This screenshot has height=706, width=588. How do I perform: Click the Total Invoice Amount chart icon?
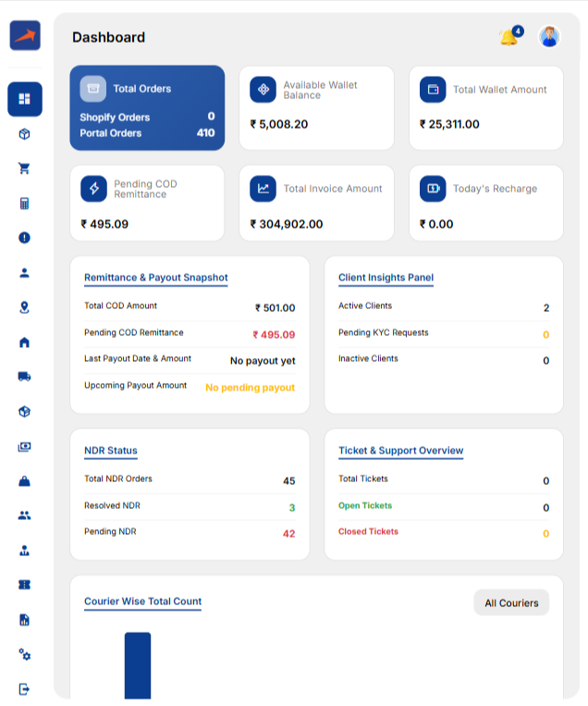[x=263, y=189]
